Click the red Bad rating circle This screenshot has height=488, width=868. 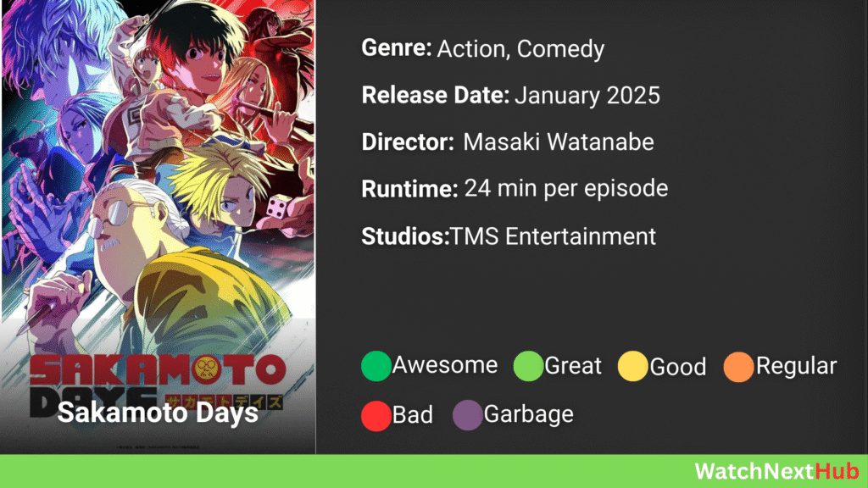(x=376, y=416)
